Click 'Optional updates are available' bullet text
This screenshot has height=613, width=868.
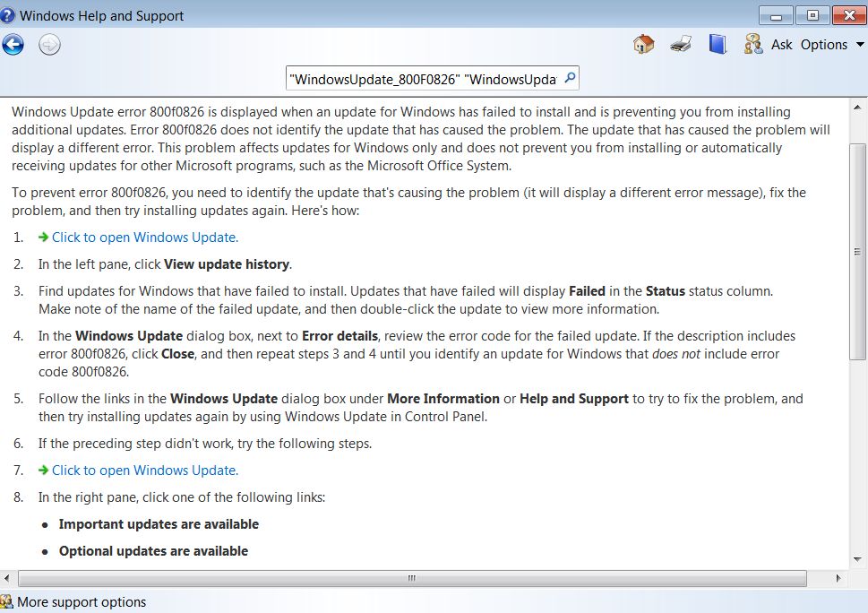153,551
